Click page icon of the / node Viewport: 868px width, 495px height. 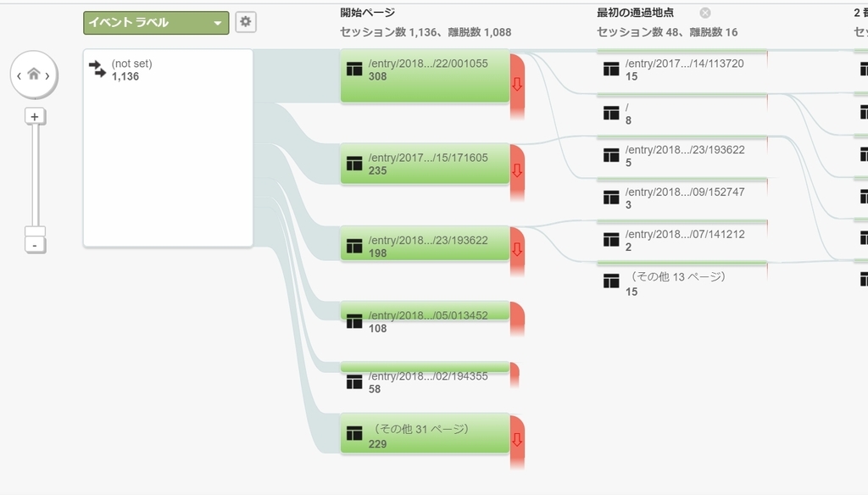[611, 113]
